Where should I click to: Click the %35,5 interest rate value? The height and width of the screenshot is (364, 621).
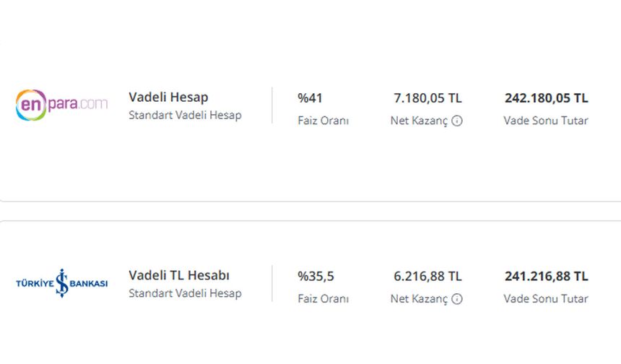click(x=316, y=277)
